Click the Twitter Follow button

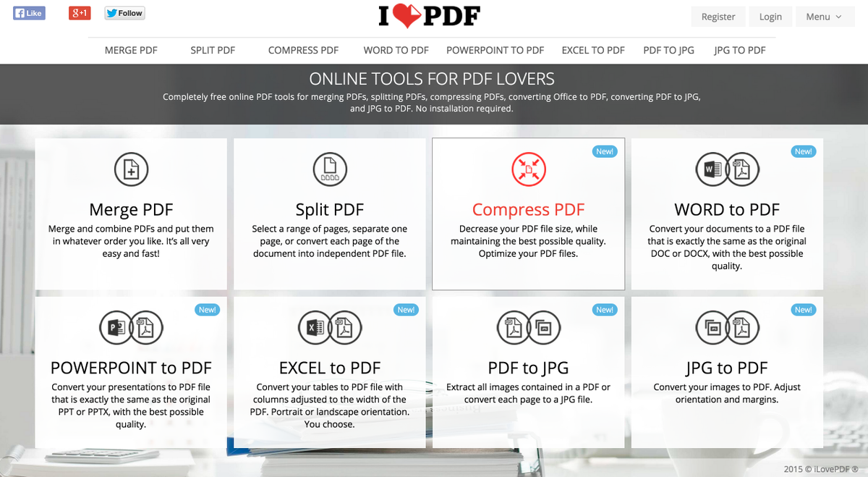tap(125, 13)
